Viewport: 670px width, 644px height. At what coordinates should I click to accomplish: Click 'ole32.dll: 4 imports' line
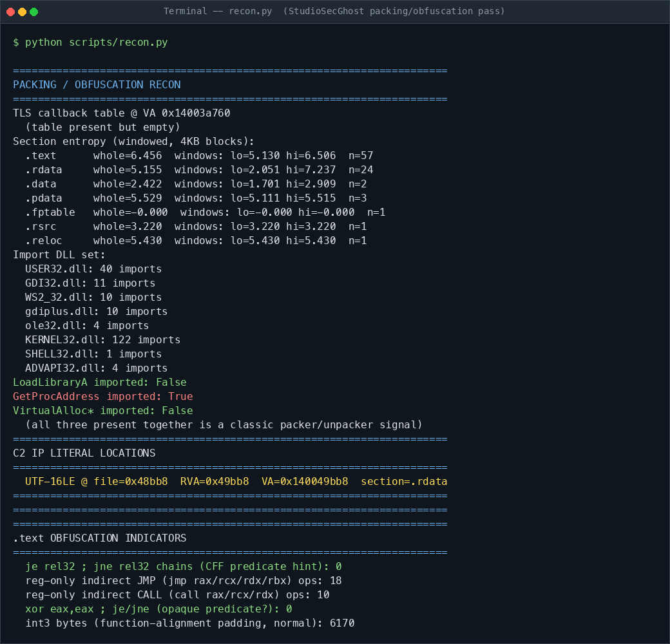(87, 325)
